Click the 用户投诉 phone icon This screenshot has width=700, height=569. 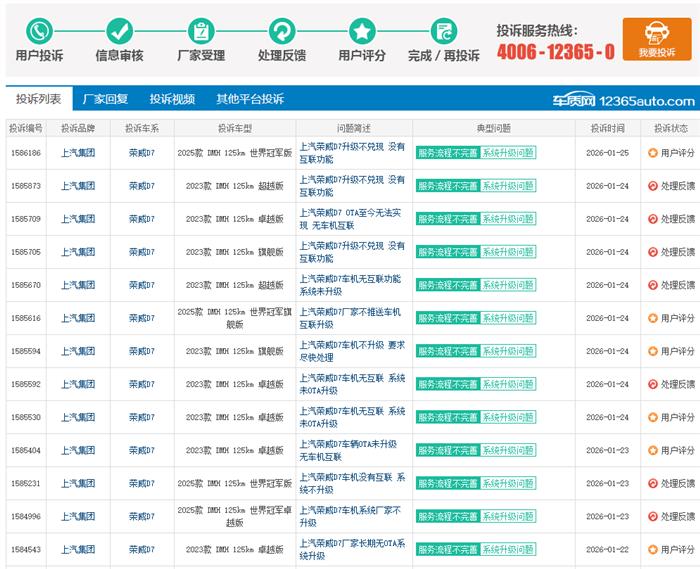coord(39,30)
